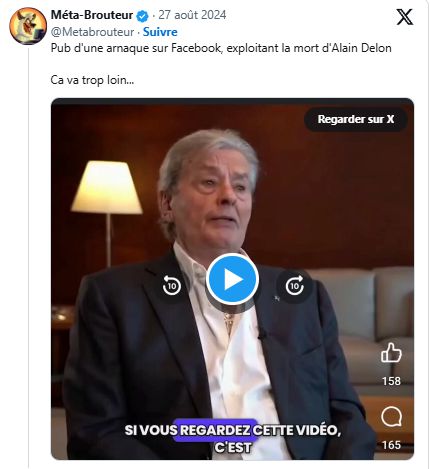Click the thumbs-up like icon
The image size is (430, 469).
coord(391,353)
